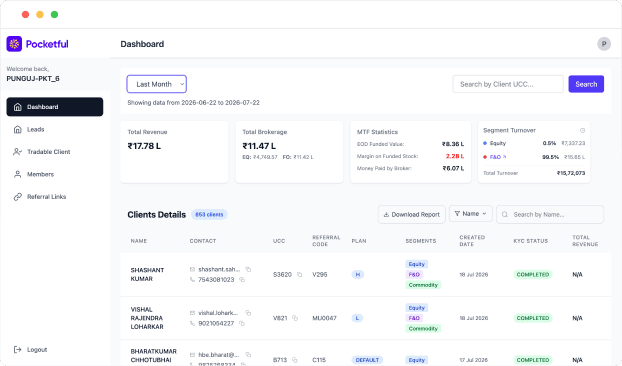
Task: Click Vishal Loharkar's Commodity segment tag
Action: pyautogui.click(x=423, y=328)
